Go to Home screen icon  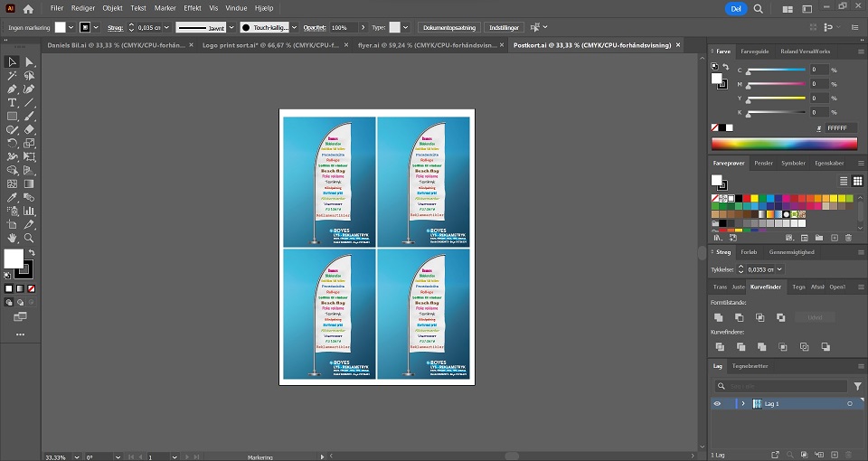click(28, 8)
